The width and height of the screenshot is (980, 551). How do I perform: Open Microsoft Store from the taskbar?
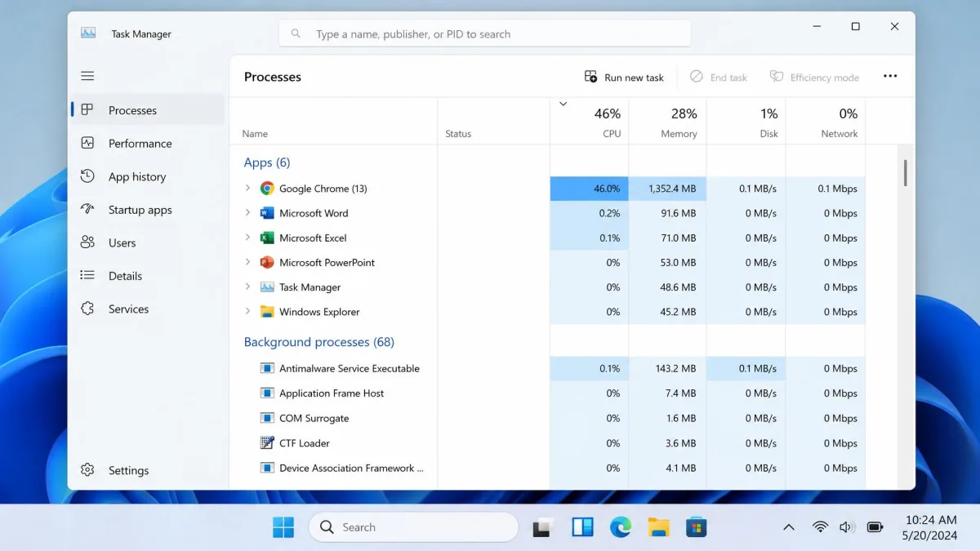click(696, 527)
